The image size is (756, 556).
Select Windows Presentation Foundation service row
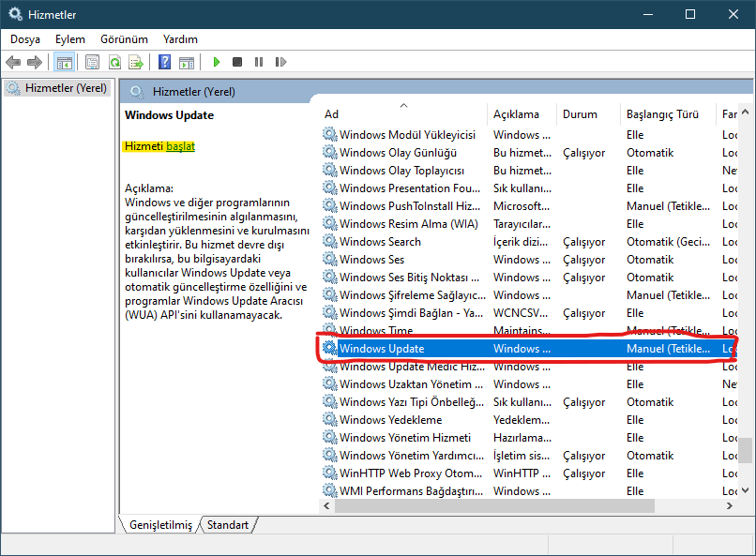(529, 188)
